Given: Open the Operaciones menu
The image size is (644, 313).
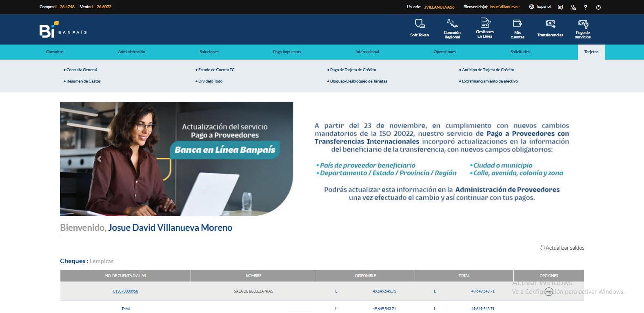Looking at the screenshot, I should click(444, 52).
